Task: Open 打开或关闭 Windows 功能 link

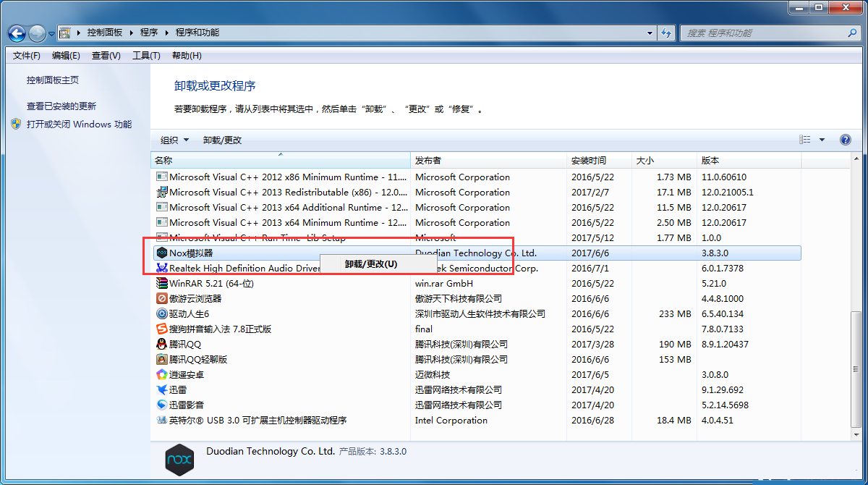Action: [x=80, y=125]
